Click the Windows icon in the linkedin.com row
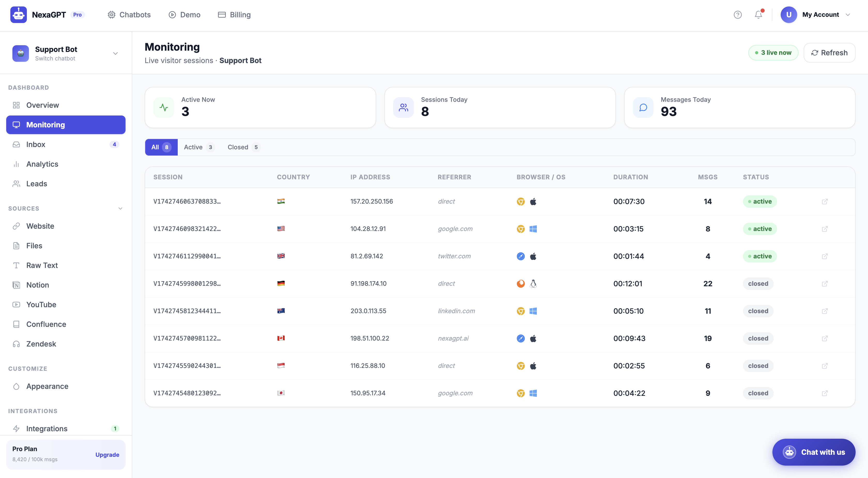 pos(533,311)
